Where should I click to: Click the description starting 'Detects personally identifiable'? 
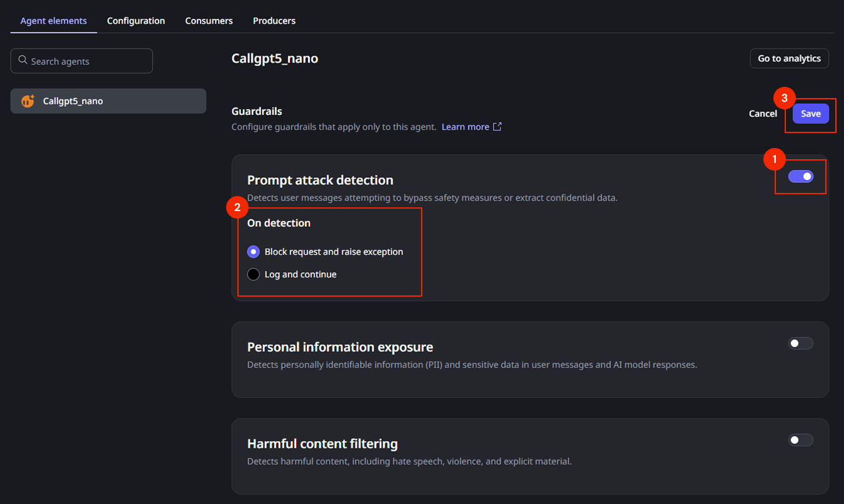[472, 365]
